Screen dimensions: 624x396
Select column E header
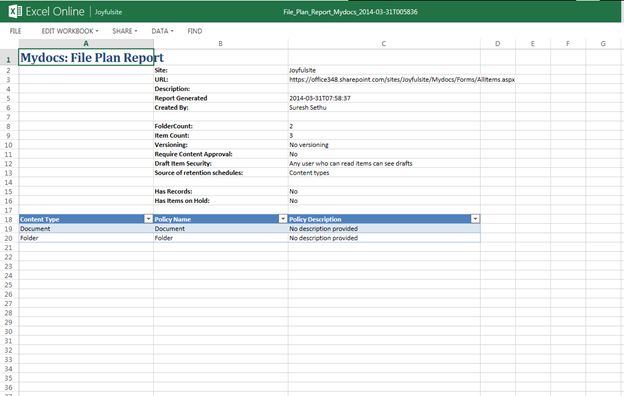click(533, 44)
